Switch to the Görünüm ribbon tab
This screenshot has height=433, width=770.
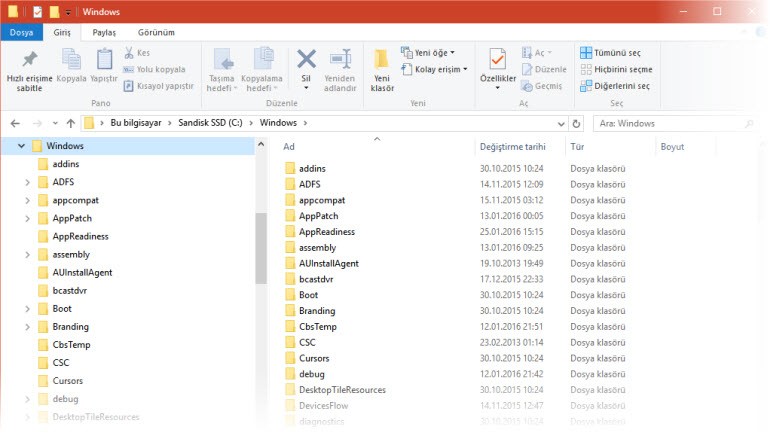coord(156,32)
